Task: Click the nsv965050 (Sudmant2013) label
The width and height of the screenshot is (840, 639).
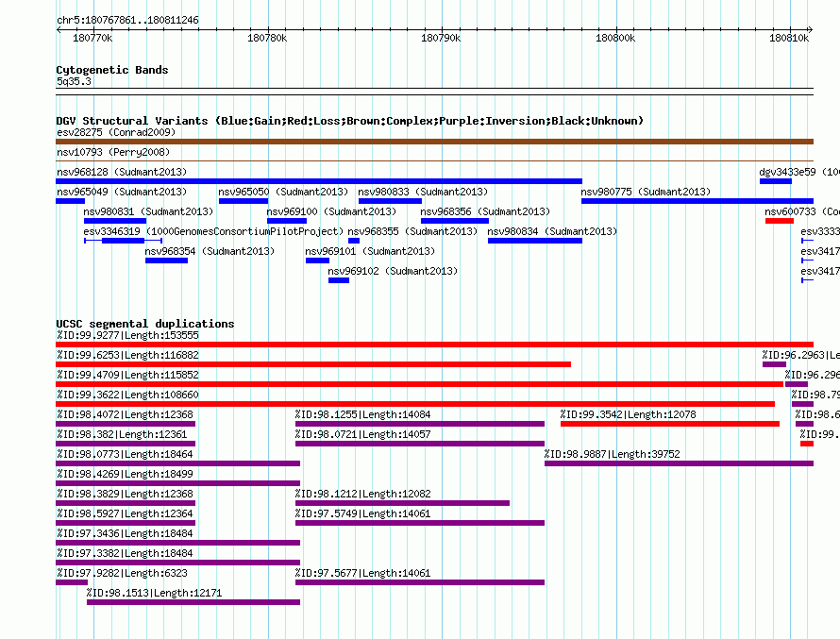Action: tap(283, 192)
